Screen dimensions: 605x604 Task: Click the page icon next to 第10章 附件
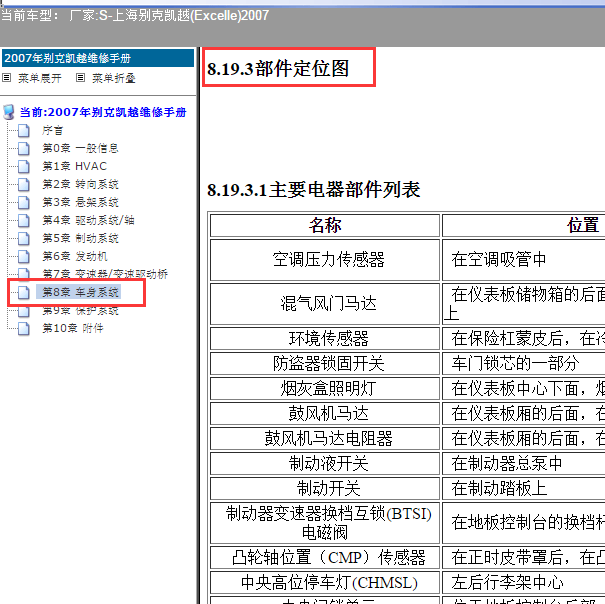point(24,328)
